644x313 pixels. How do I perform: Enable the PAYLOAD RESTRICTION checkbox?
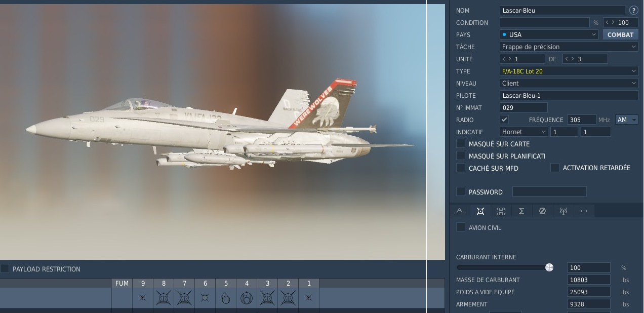[x=5, y=268]
